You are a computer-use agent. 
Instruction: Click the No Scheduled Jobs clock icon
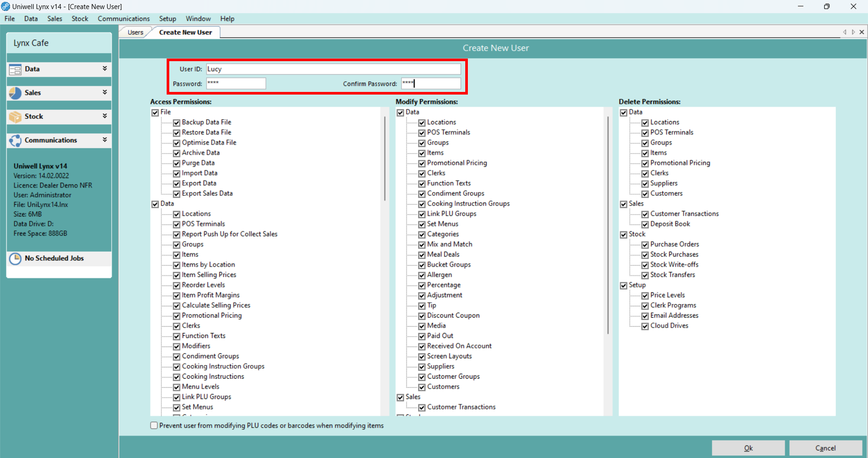coord(15,258)
